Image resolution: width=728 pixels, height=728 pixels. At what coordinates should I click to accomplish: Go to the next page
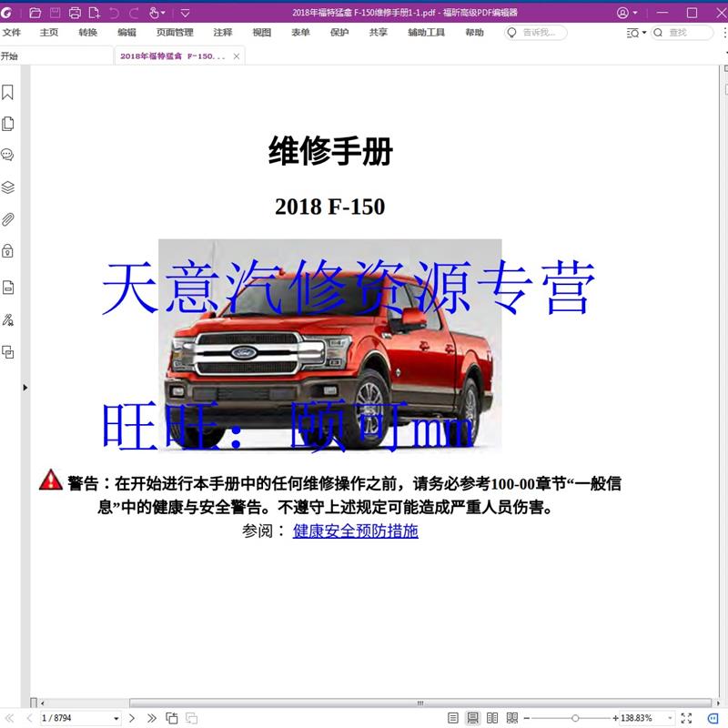coord(132,718)
